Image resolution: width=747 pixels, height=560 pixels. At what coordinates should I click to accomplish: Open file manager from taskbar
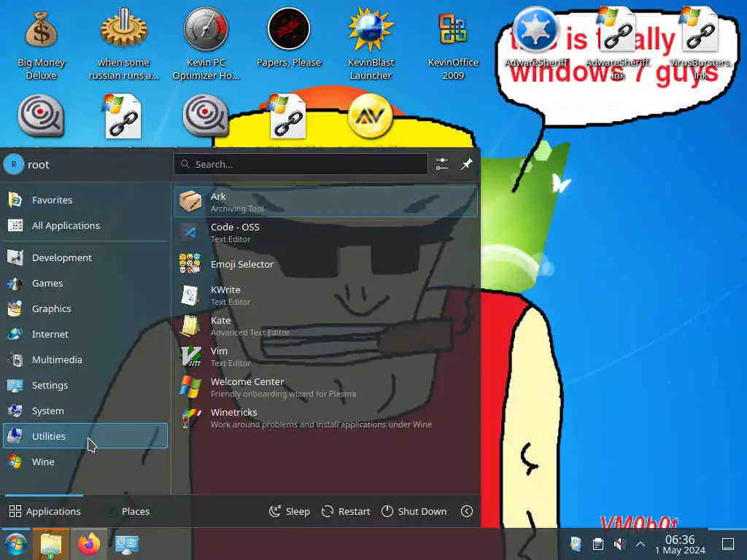click(x=51, y=544)
